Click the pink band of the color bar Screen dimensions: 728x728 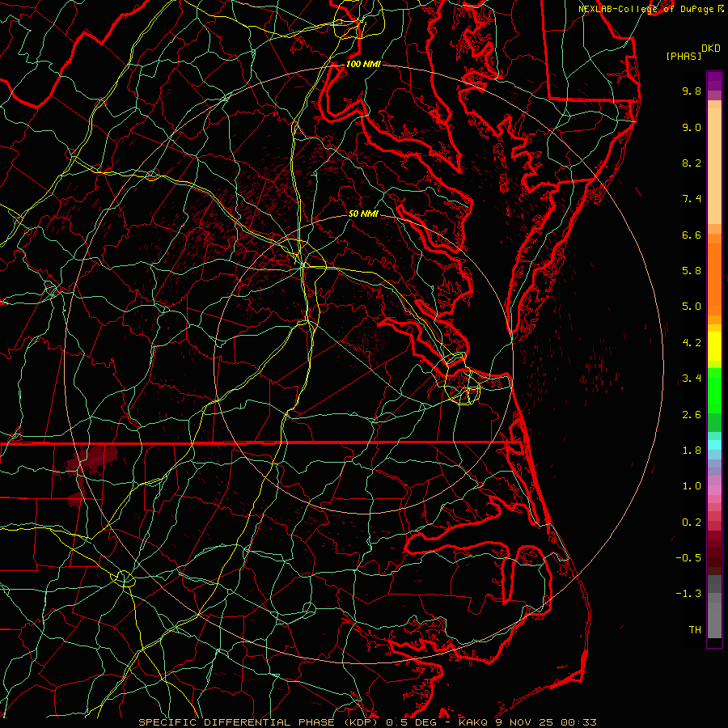tap(714, 490)
